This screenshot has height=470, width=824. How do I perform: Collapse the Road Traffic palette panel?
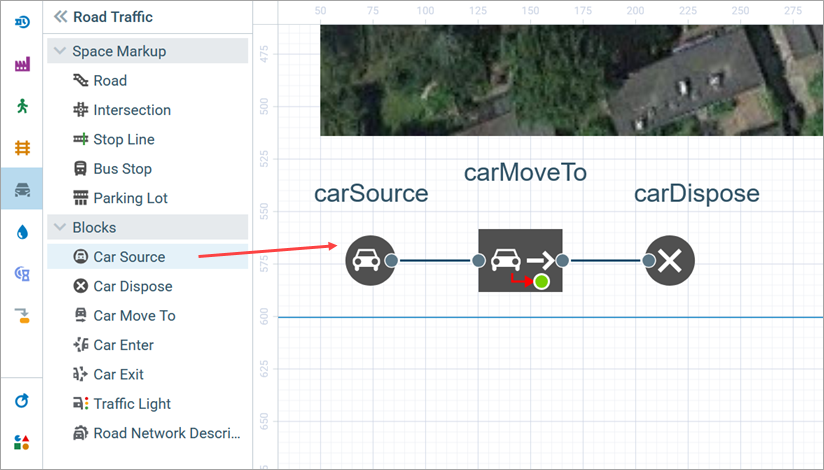tap(60, 17)
